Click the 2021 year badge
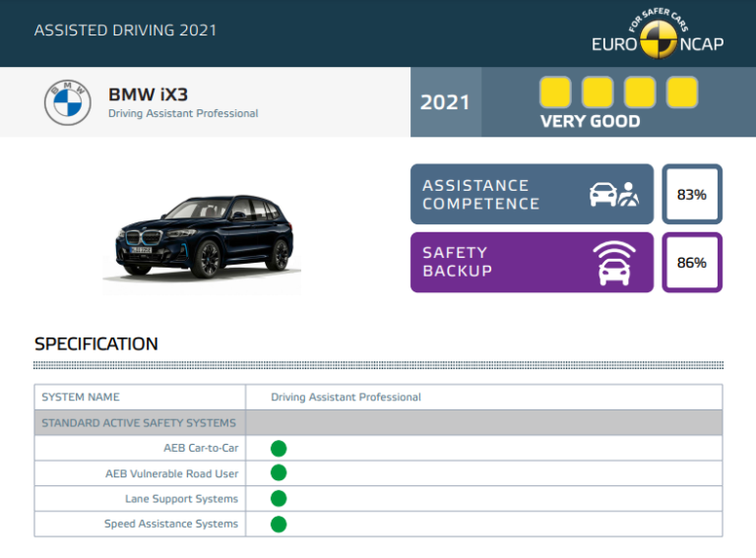Image resolution: width=756 pixels, height=558 pixels. tap(446, 102)
